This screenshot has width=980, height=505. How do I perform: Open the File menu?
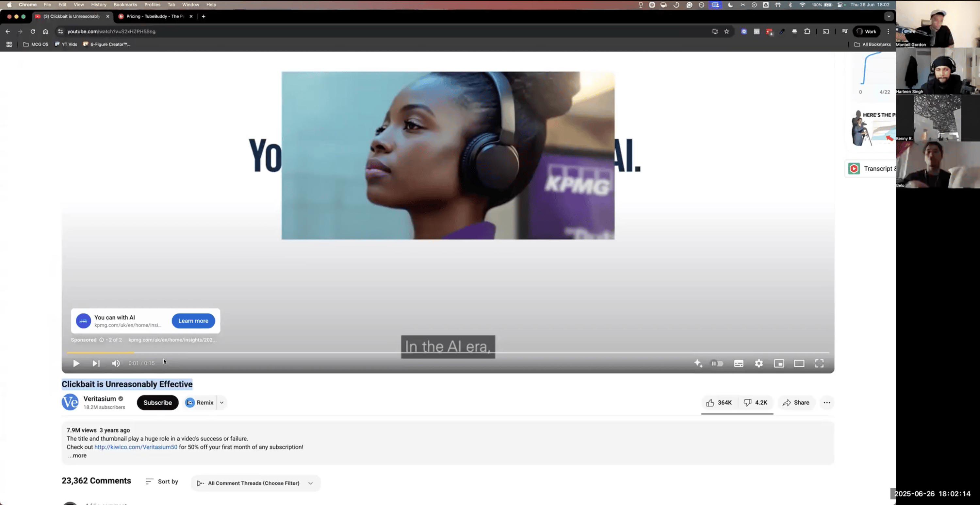tap(47, 5)
